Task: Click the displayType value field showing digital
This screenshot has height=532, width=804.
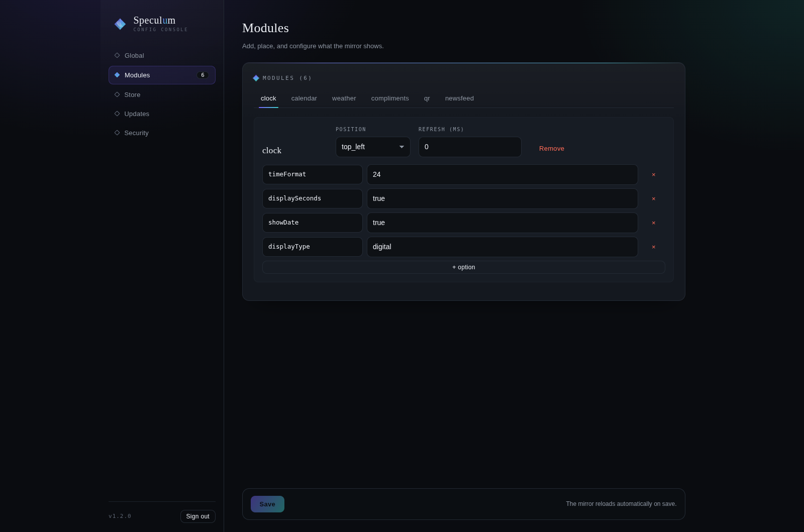Action: [502, 247]
